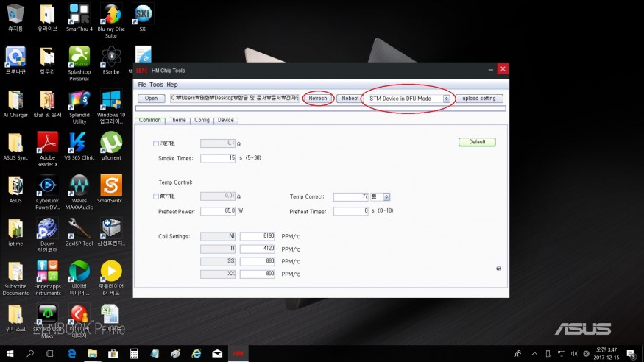
Task: Open Ai Charger desktop icon
Action: point(15,103)
